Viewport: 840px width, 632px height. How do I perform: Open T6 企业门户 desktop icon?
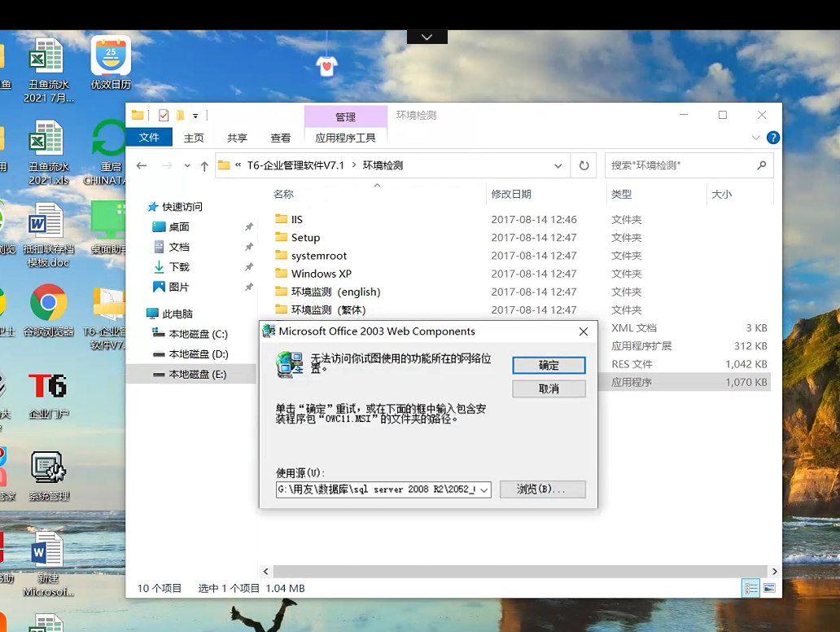(x=48, y=396)
